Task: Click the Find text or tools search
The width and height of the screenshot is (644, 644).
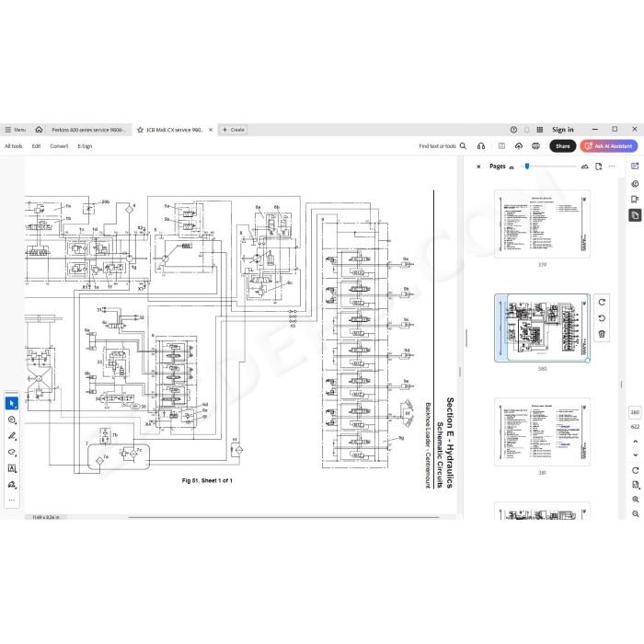Action: tap(443, 146)
